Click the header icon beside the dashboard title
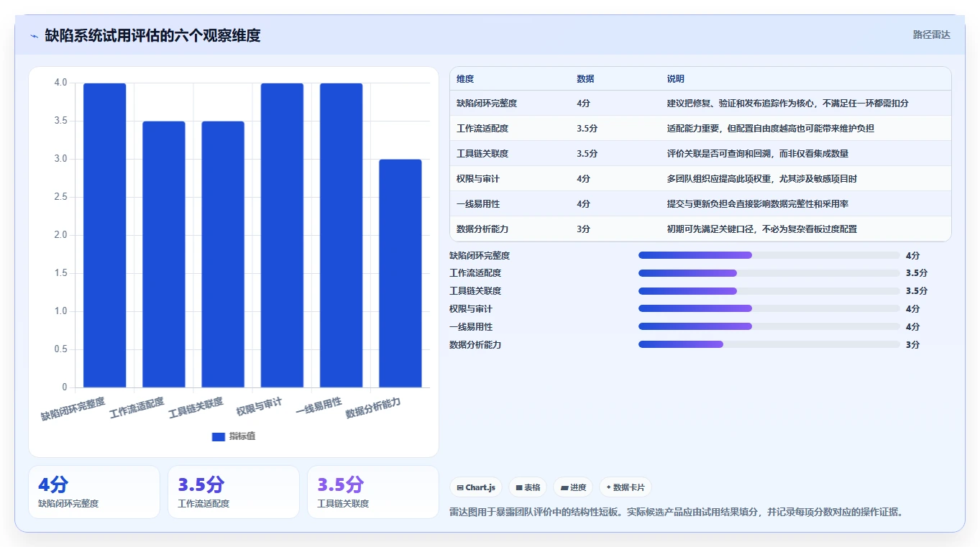 click(34, 35)
